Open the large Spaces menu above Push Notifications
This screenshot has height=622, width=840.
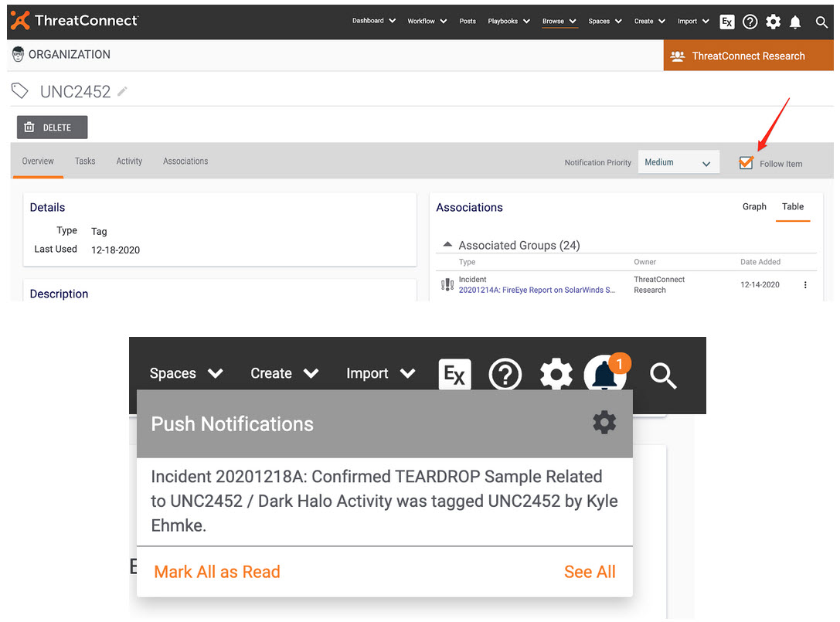coord(186,373)
